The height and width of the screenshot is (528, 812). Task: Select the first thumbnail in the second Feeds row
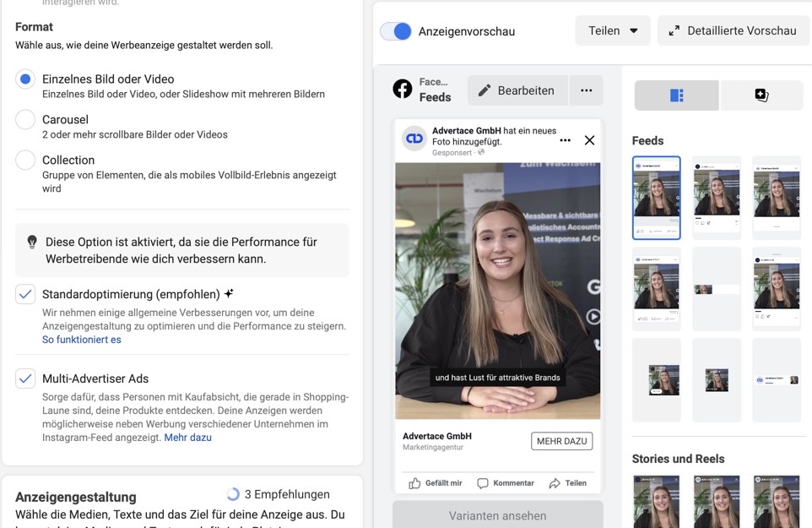[656, 289]
